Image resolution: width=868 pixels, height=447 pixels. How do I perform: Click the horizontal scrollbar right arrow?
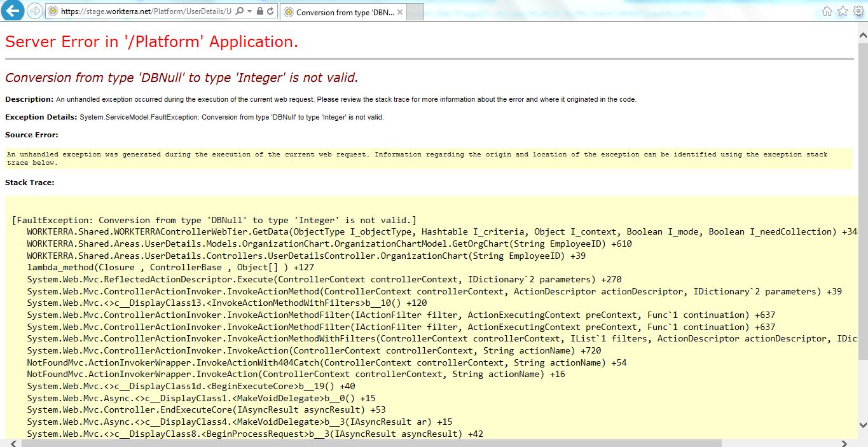tap(844, 443)
